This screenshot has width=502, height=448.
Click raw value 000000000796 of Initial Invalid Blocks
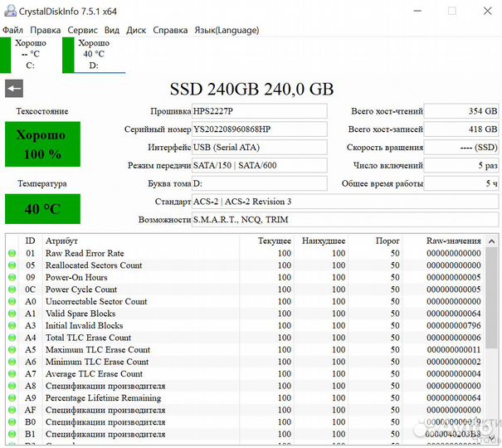[454, 326]
